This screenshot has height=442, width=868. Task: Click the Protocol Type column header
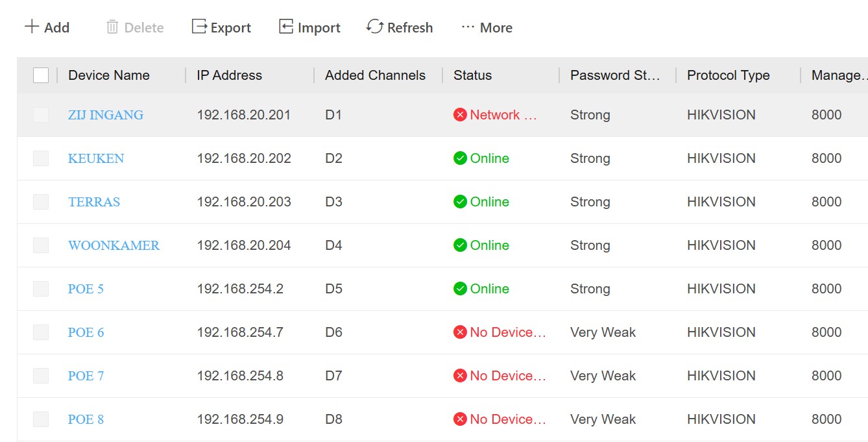728,75
